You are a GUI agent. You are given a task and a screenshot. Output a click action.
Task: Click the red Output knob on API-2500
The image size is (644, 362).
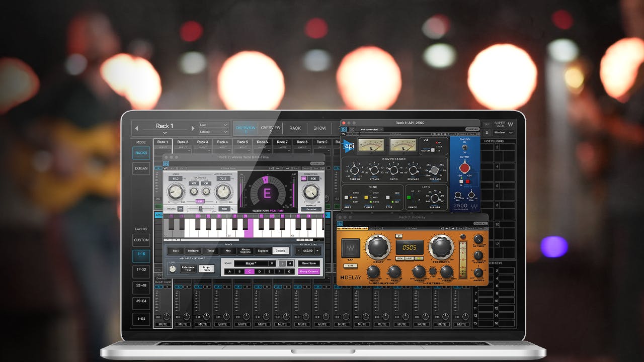(464, 167)
